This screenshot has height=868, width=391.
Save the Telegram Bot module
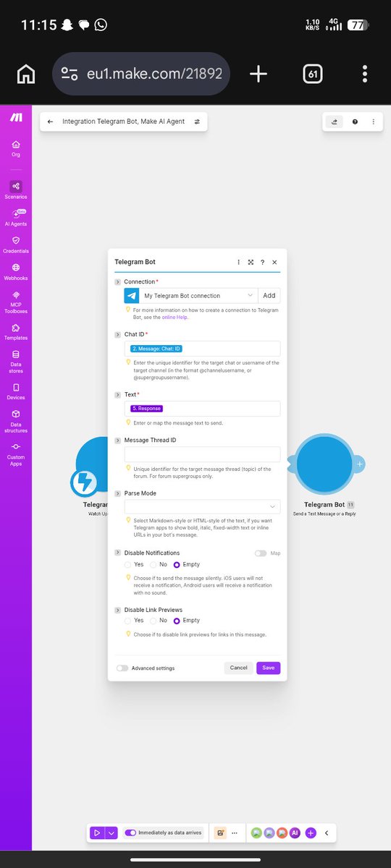click(x=268, y=668)
